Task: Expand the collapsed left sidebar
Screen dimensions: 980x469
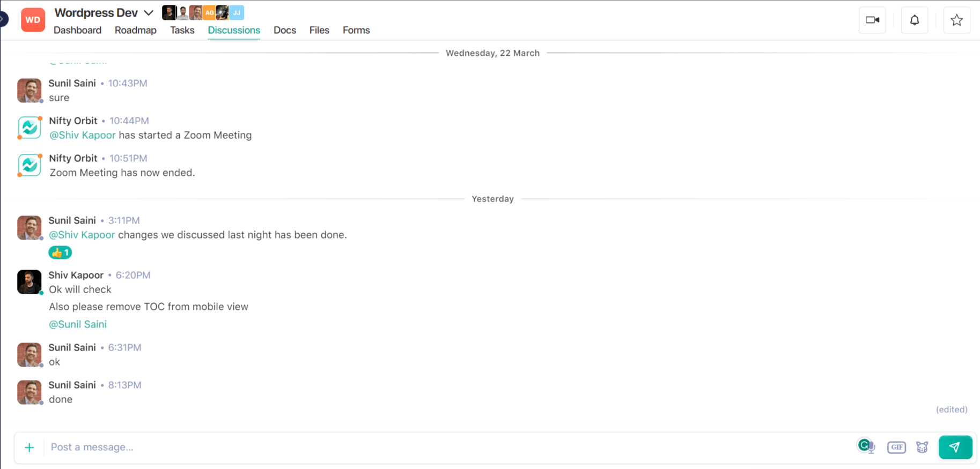Action: 3,19
